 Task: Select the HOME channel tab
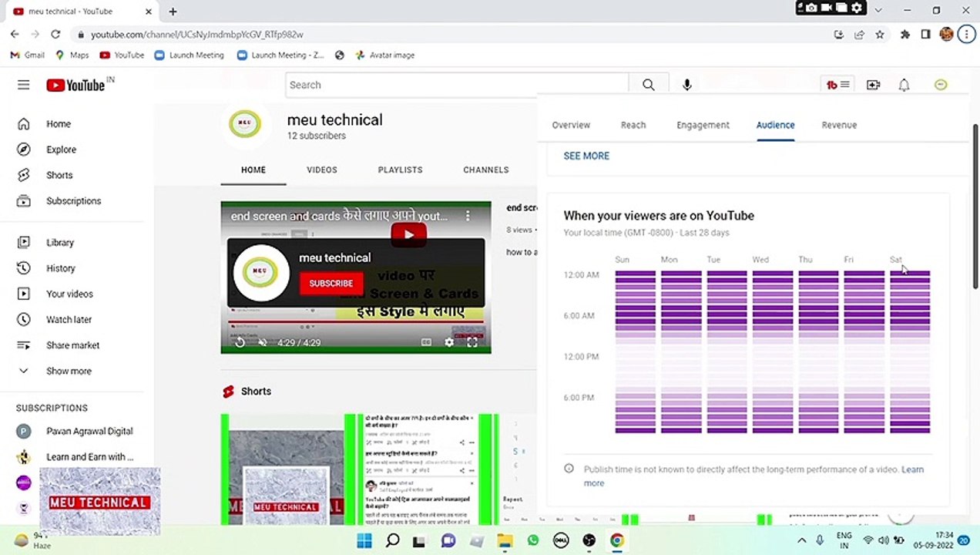(253, 170)
